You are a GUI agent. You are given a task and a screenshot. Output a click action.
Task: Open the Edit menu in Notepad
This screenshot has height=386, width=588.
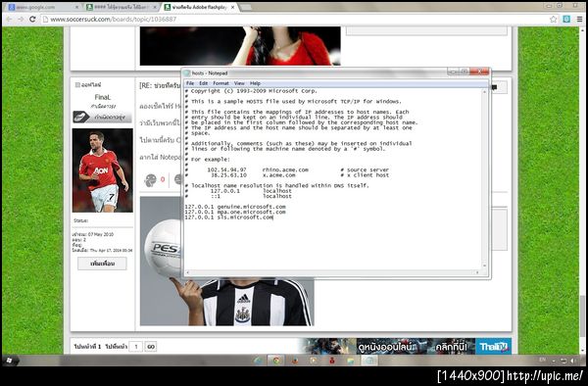coord(203,83)
